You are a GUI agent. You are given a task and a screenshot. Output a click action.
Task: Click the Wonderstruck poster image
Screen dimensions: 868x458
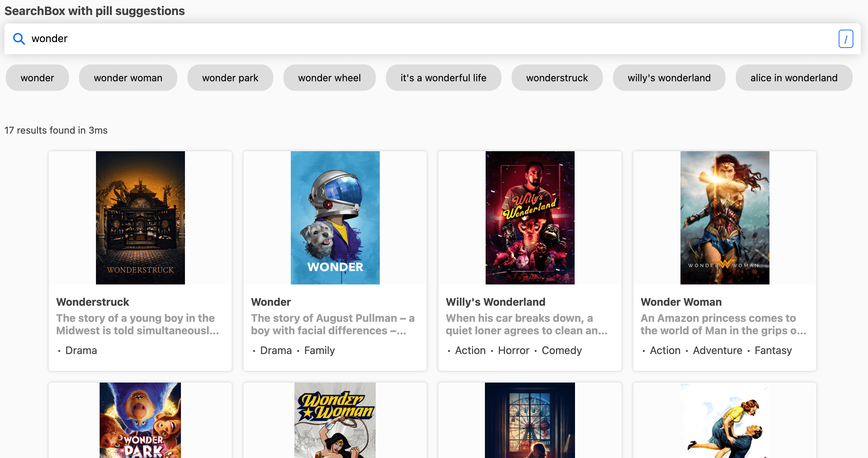[140, 217]
